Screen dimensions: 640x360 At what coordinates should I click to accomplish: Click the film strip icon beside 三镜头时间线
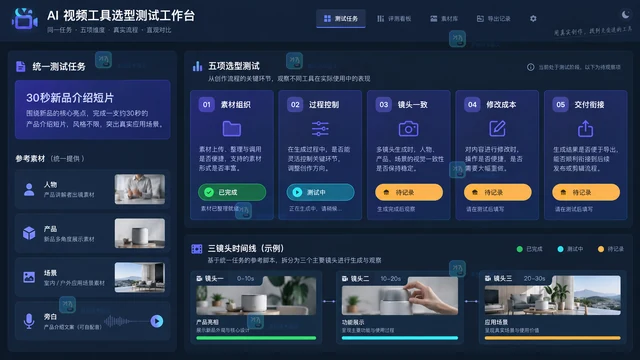[x=197, y=249]
